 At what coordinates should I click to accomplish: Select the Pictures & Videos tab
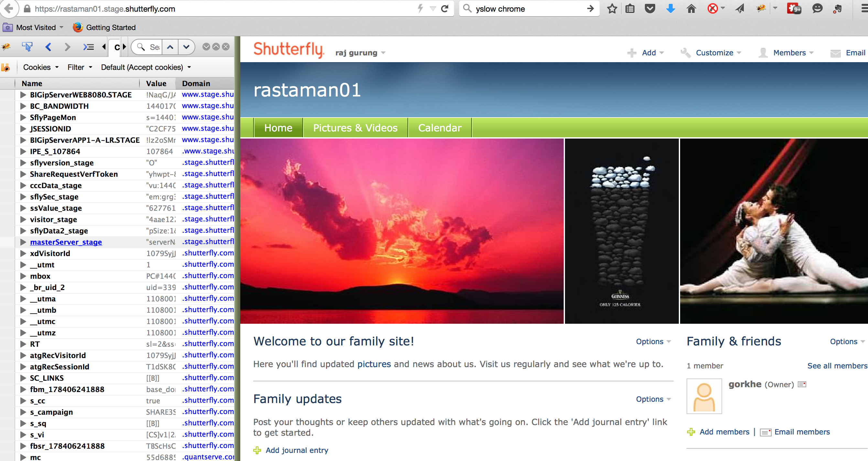point(355,128)
